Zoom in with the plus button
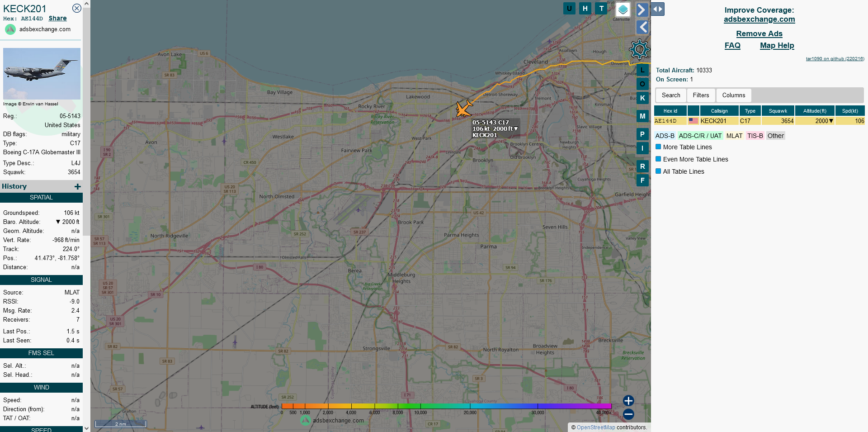 (x=628, y=401)
